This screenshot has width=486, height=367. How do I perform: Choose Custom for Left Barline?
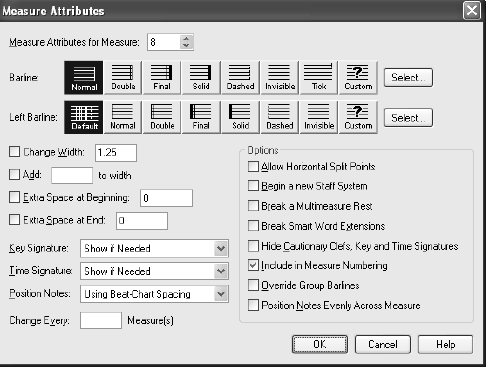pos(358,117)
